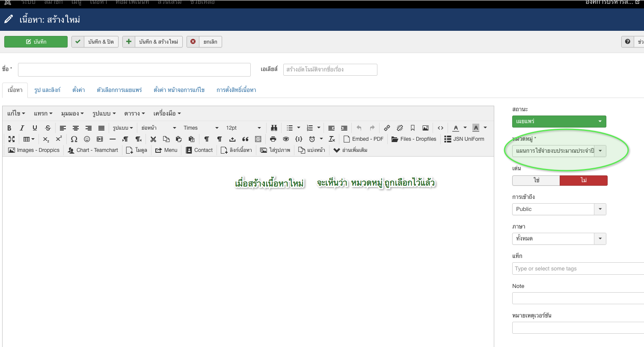644x347 pixels.
Task: Set featured to "ใช่"
Action: pyautogui.click(x=536, y=181)
